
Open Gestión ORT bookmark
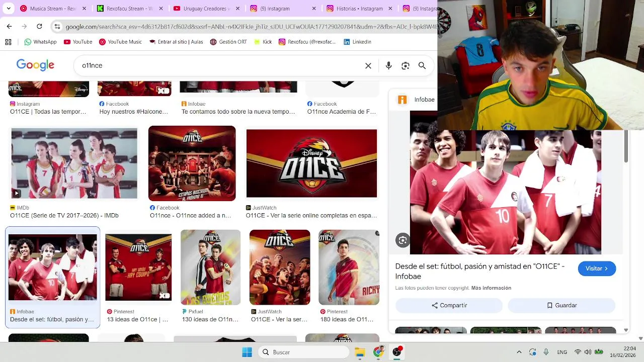(x=228, y=42)
